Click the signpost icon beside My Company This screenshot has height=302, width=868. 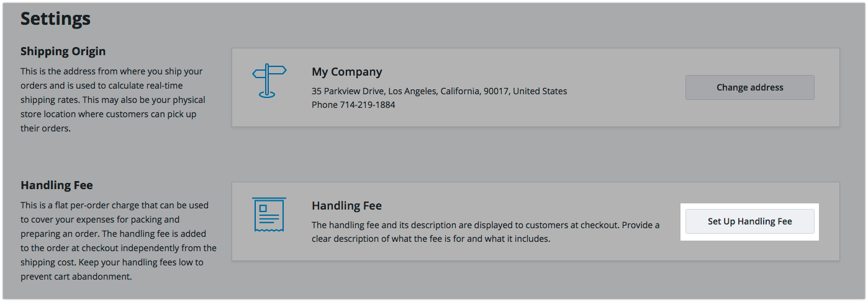pos(269,81)
